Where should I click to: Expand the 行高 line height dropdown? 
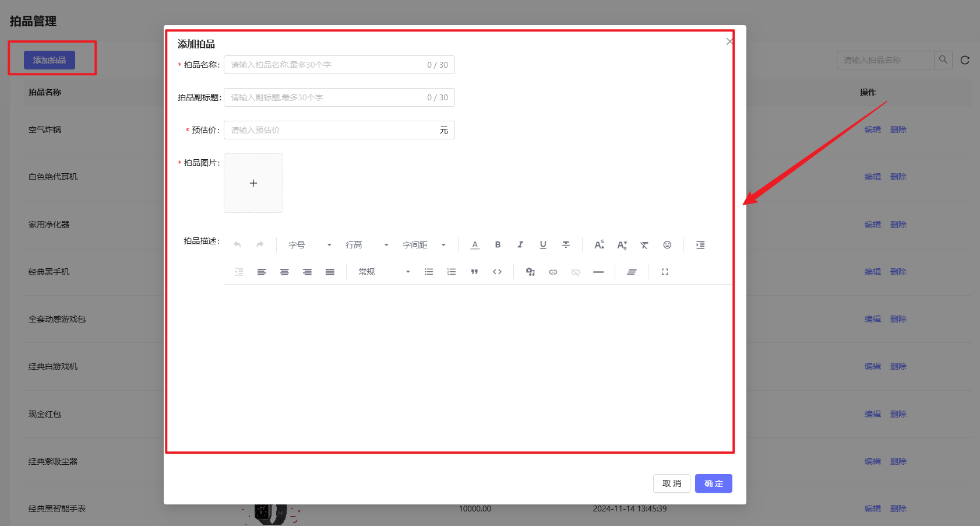pyautogui.click(x=366, y=245)
